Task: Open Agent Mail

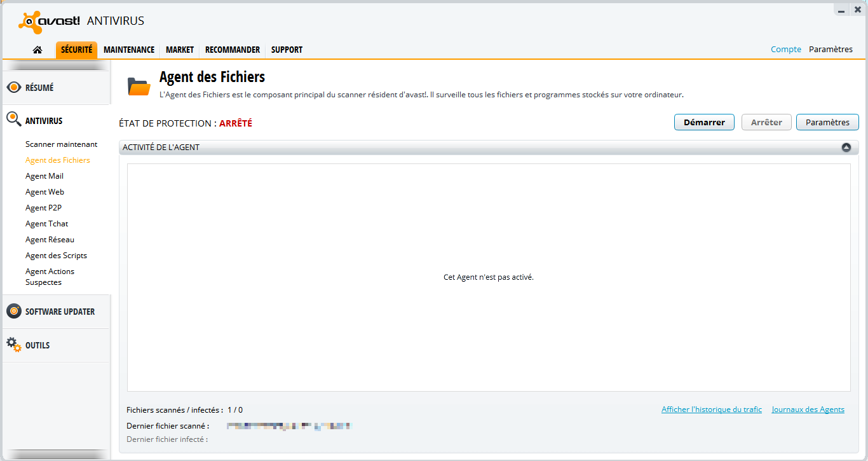Action: (44, 176)
